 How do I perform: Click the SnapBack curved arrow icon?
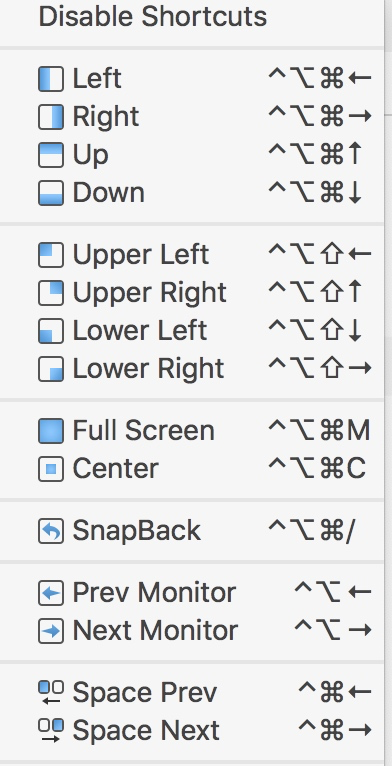pos(51,531)
